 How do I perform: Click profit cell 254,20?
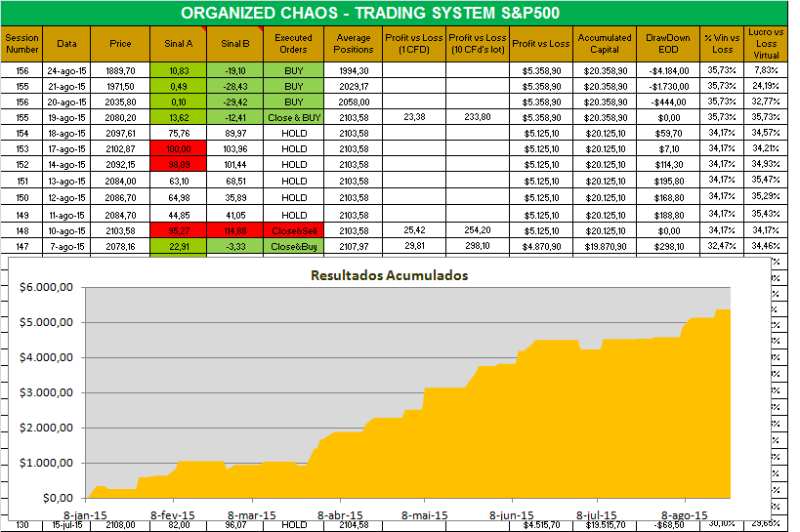pos(478,230)
